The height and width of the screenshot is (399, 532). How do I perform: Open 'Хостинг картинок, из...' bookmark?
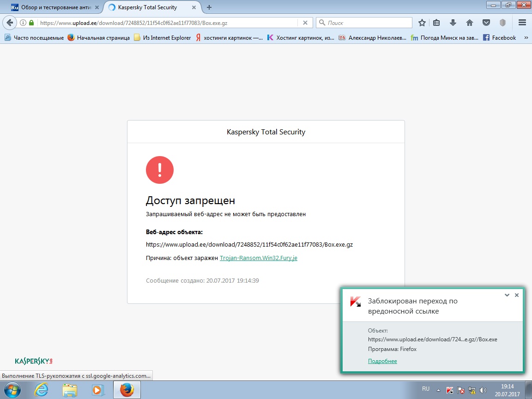click(301, 38)
